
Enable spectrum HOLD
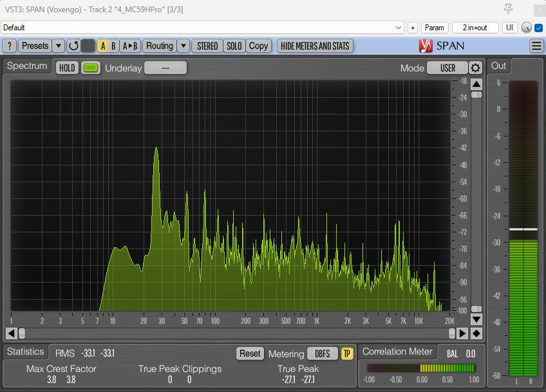pyautogui.click(x=66, y=68)
